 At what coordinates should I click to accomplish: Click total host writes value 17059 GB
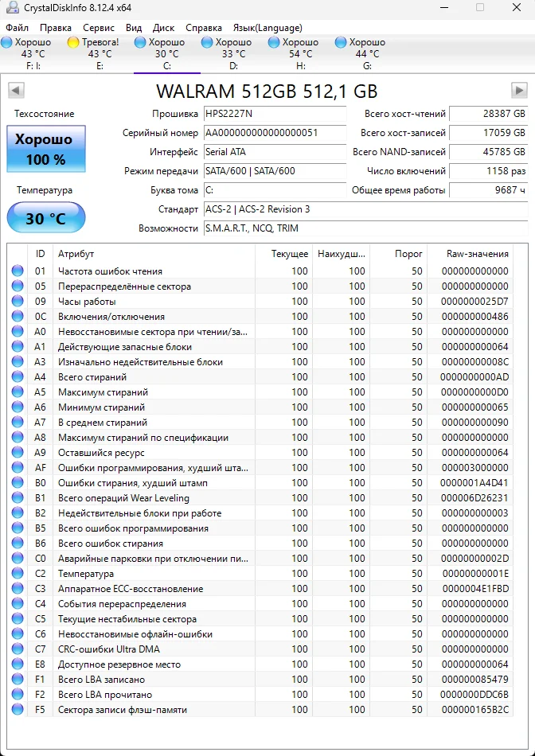(488, 133)
